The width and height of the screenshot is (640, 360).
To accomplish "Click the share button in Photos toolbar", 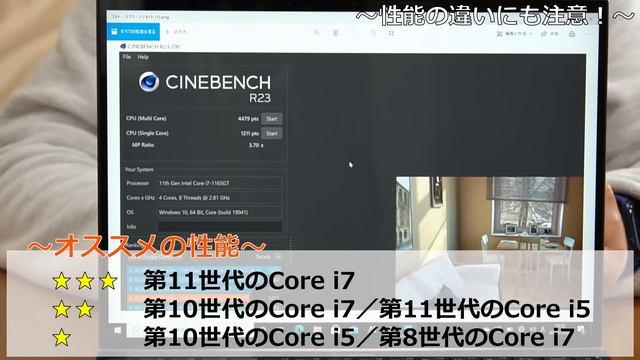I will 549,34.
